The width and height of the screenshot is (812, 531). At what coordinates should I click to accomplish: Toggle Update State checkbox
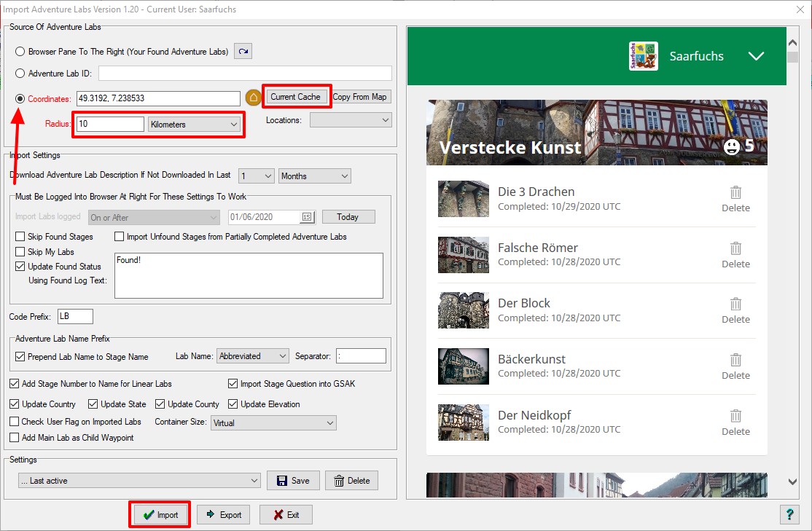pyautogui.click(x=93, y=404)
